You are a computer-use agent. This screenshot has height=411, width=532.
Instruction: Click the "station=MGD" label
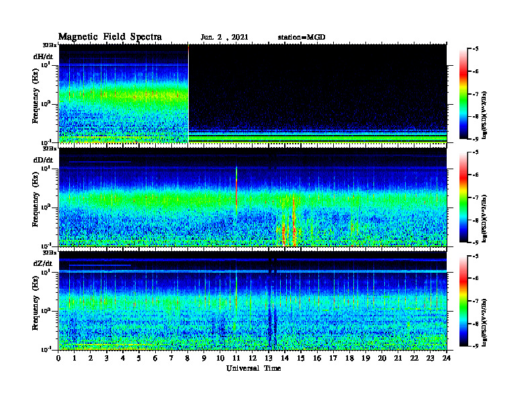tap(302, 37)
